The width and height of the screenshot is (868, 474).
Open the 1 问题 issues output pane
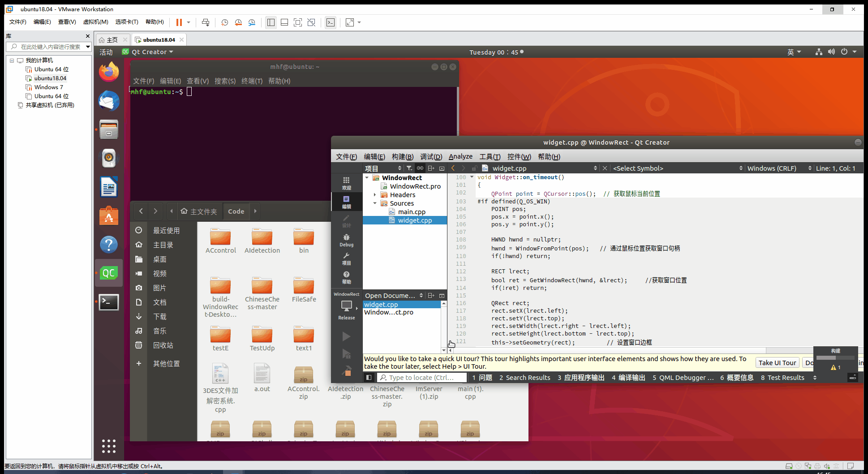(482, 377)
